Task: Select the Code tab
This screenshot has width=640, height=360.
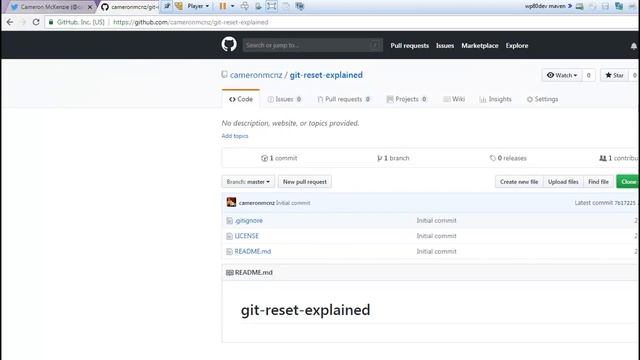Action: click(241, 99)
